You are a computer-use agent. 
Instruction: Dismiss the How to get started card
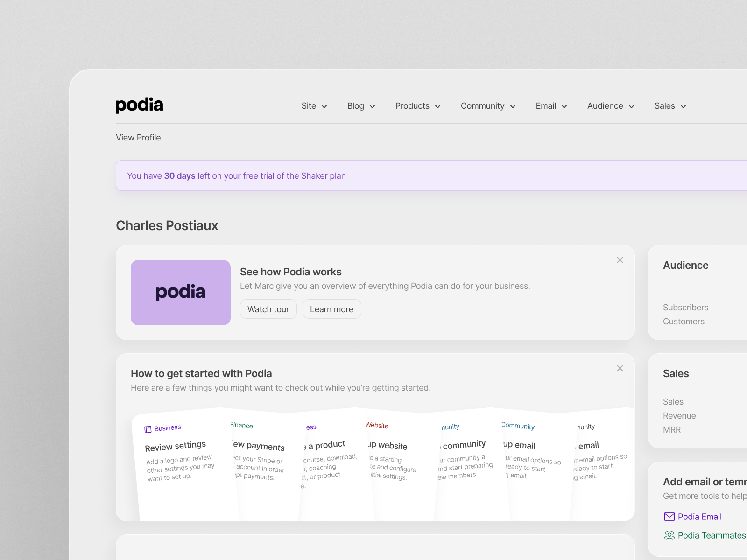coord(620,368)
